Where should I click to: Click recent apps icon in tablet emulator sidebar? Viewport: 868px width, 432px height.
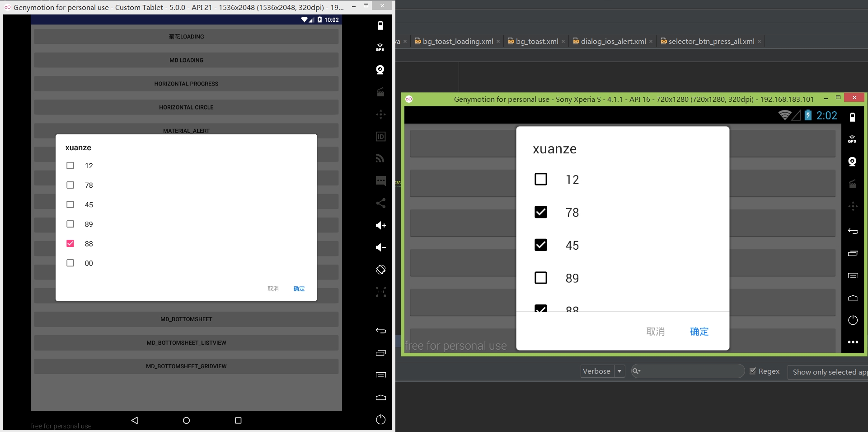380,353
